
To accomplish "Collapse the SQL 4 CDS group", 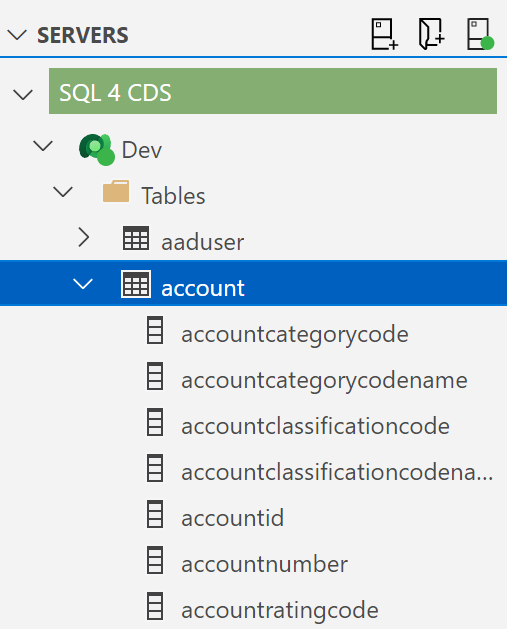I will 23,95.
